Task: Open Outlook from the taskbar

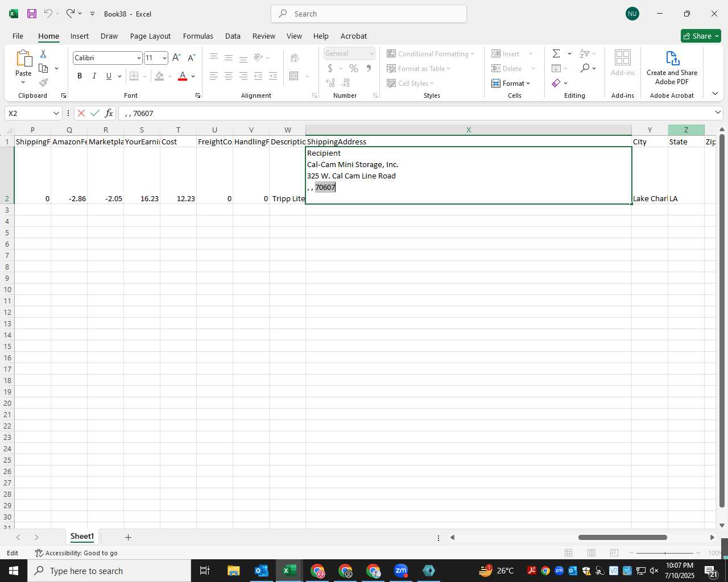Action: tap(261, 571)
